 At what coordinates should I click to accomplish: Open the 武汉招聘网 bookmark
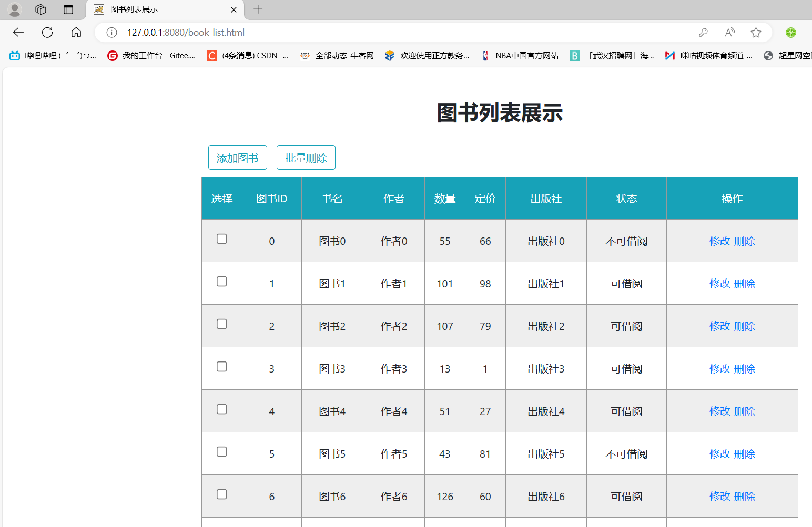[612, 56]
